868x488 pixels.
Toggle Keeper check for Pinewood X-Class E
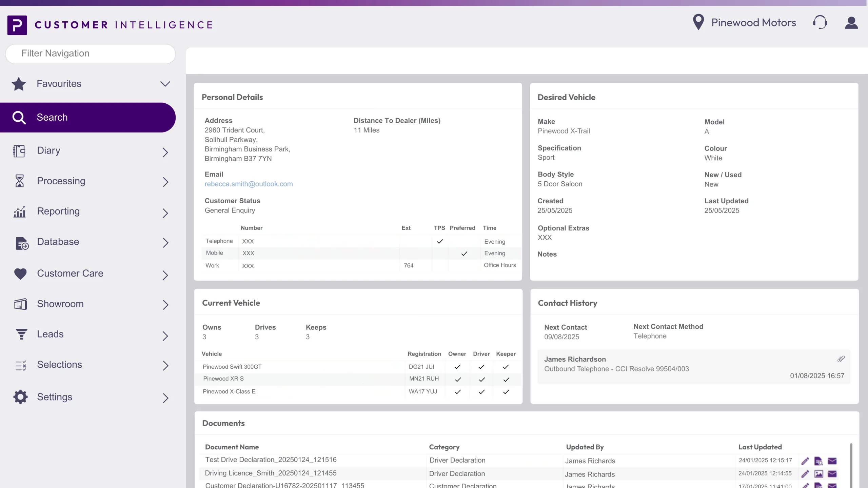coord(506,392)
